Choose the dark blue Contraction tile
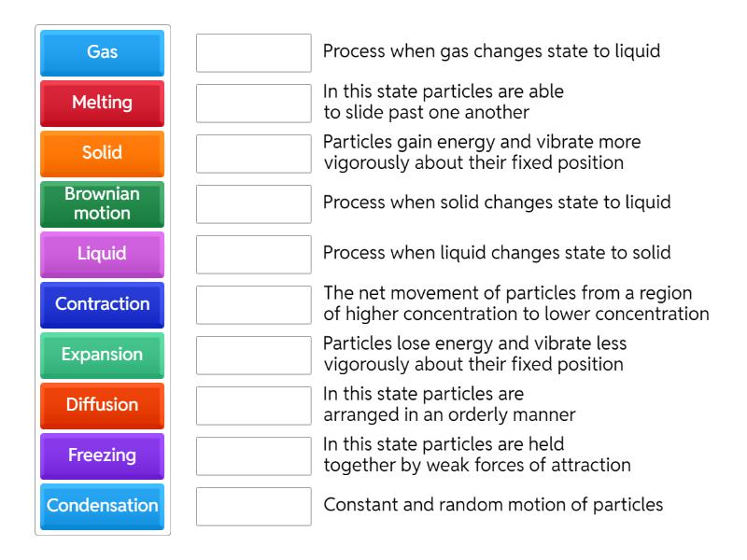Screen dimensions: 747x560 [102, 304]
